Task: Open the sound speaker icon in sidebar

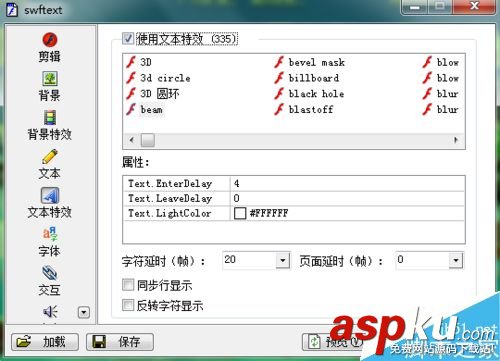Action: click(50, 312)
